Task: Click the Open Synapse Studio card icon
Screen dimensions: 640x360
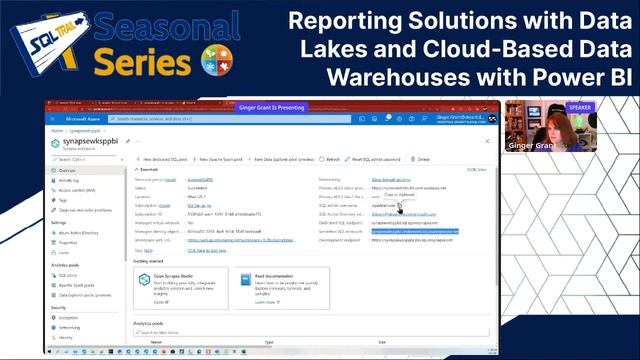Action: pos(144,280)
